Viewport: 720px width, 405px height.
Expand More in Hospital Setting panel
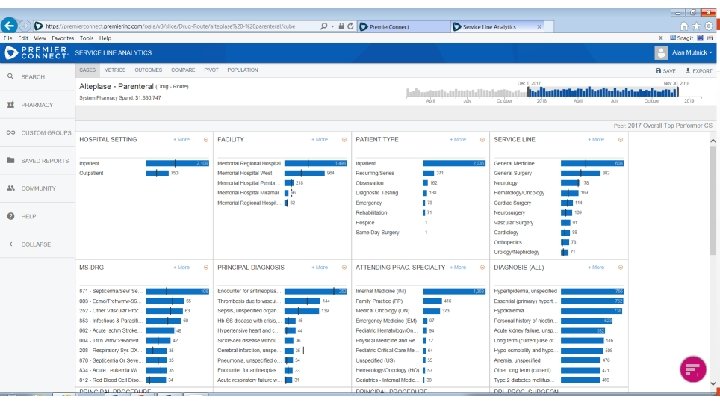(x=182, y=139)
